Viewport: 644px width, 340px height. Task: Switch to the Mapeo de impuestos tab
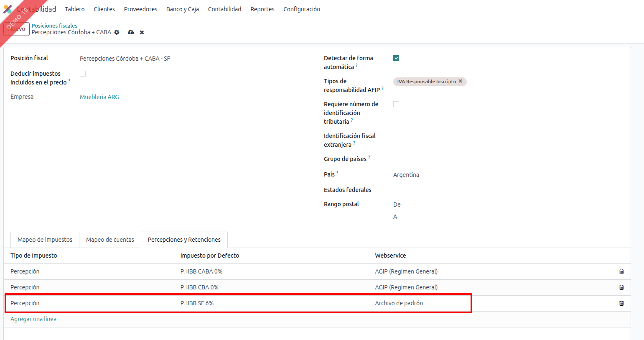(x=45, y=240)
